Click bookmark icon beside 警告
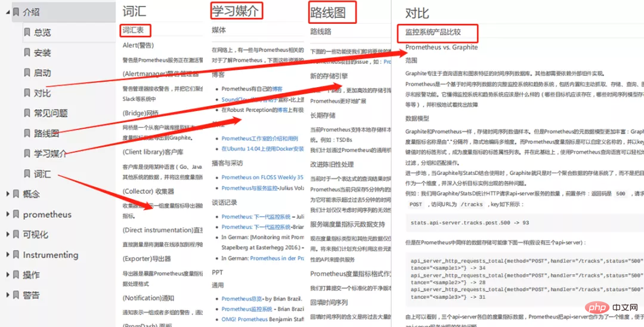Viewport: 644px width, 327px height. click(x=16, y=295)
